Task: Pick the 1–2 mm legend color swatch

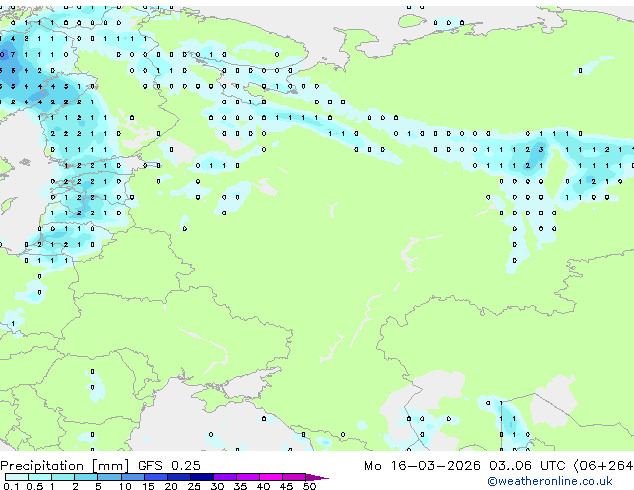Action: (x=63, y=477)
